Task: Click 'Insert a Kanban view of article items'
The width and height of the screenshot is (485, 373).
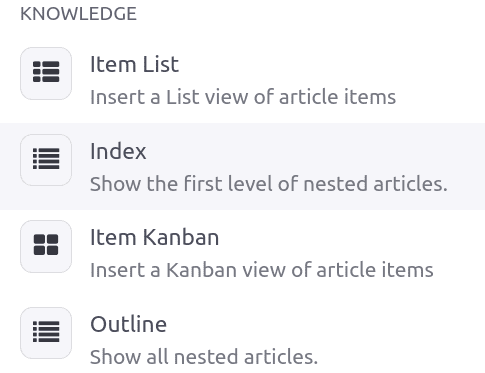Action: (262, 270)
